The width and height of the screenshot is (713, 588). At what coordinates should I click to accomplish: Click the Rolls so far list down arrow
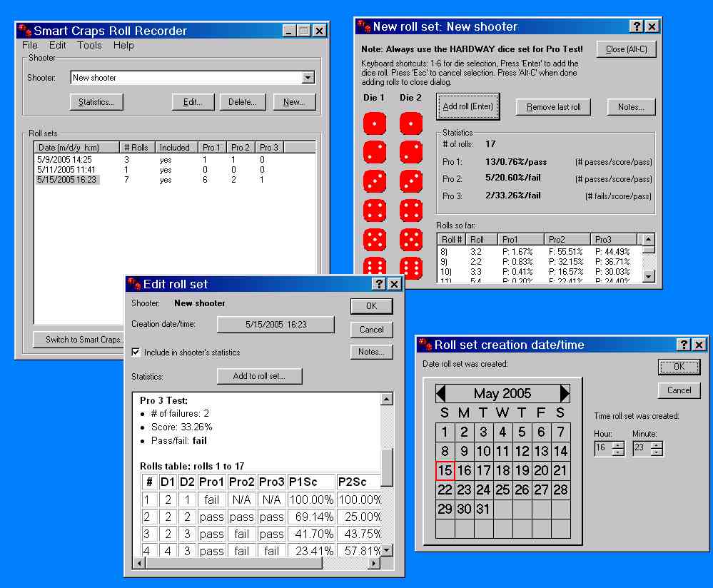tap(649, 275)
